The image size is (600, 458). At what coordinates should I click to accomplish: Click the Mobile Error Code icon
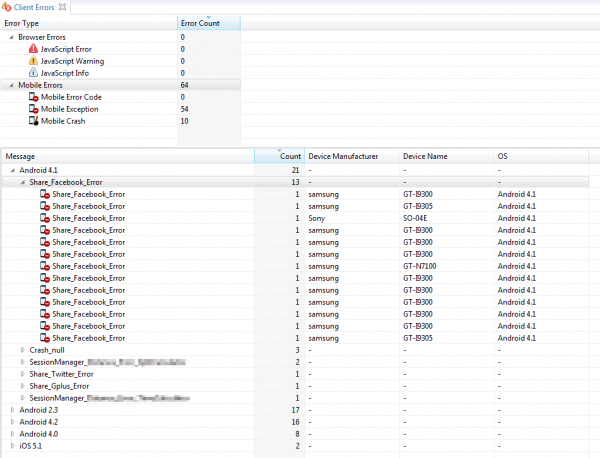click(x=34, y=97)
